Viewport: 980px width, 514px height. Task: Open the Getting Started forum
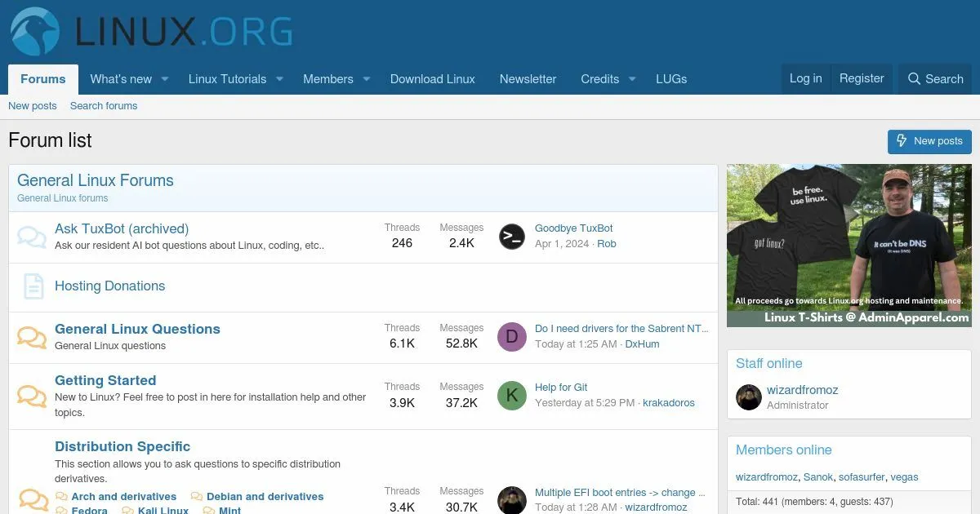[105, 380]
